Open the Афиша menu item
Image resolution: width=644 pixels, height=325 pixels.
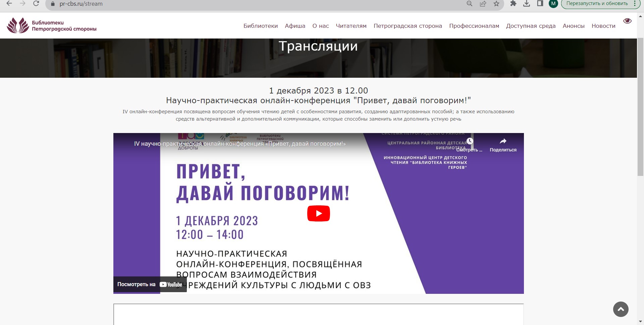[x=295, y=26]
